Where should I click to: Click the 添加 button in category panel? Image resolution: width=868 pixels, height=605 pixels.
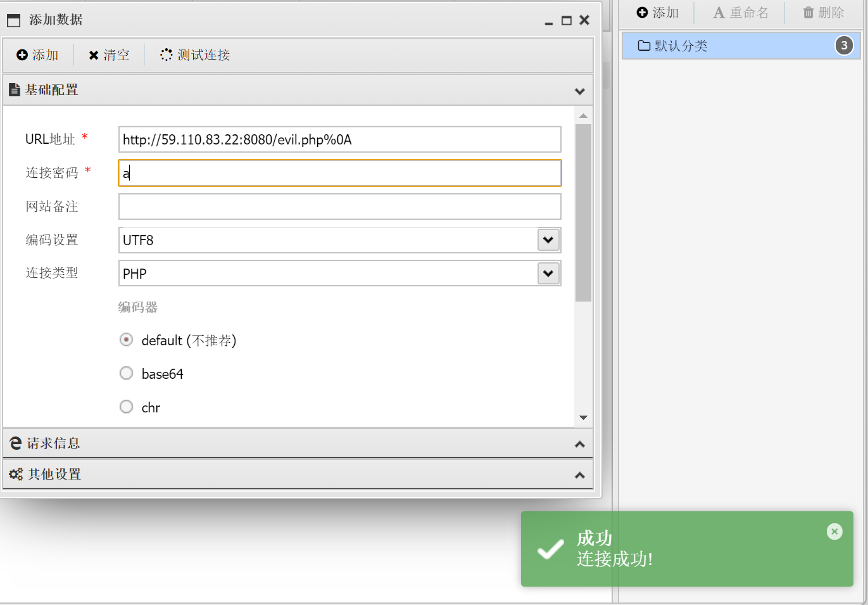pos(657,13)
